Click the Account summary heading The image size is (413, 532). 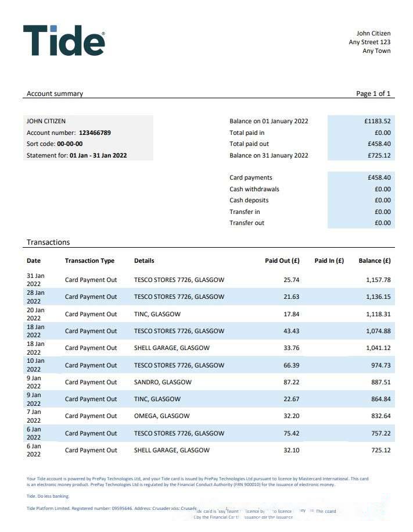tap(55, 94)
